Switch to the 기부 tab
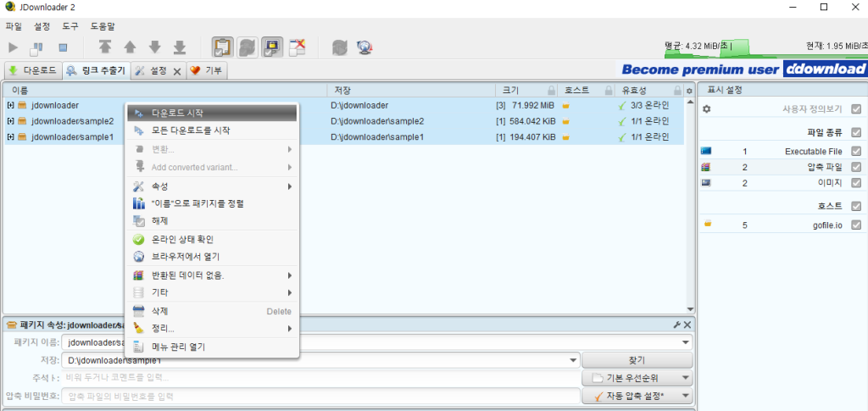868x411 pixels. tap(207, 71)
